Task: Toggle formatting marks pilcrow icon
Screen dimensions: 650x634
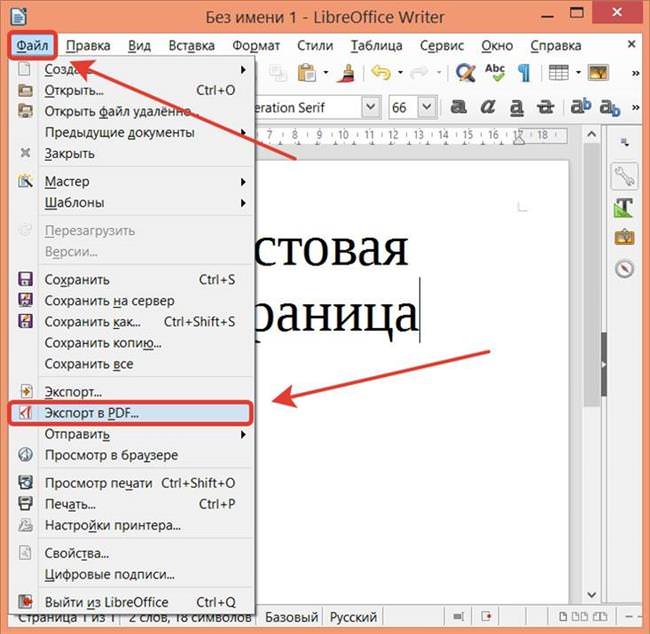Action: click(x=524, y=73)
